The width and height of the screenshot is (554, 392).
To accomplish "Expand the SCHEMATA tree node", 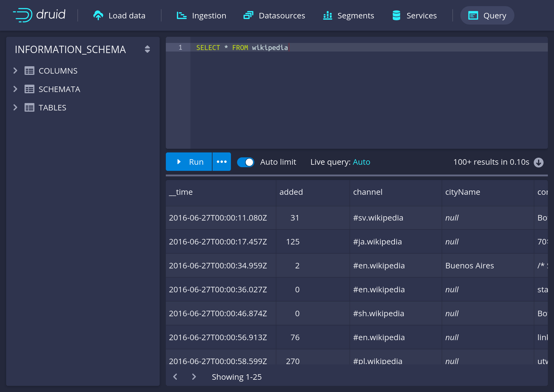I will pos(15,89).
